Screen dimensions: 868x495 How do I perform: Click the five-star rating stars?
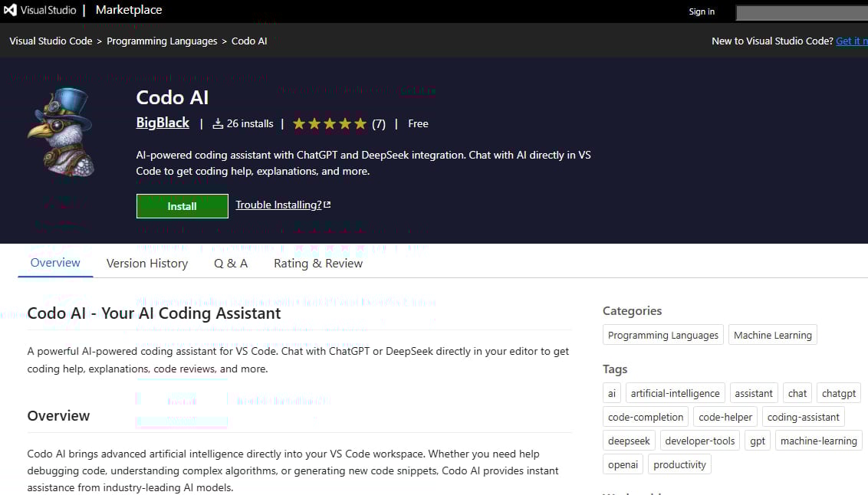pos(329,123)
